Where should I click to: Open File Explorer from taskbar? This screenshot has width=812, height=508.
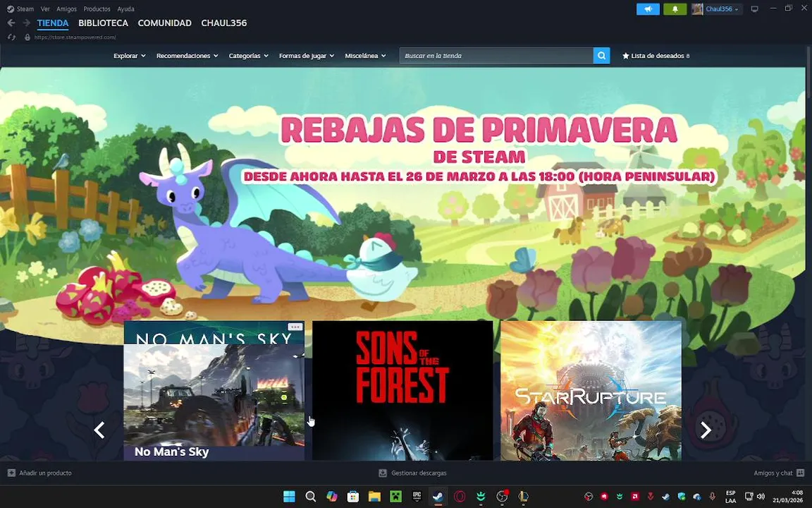pyautogui.click(x=374, y=497)
